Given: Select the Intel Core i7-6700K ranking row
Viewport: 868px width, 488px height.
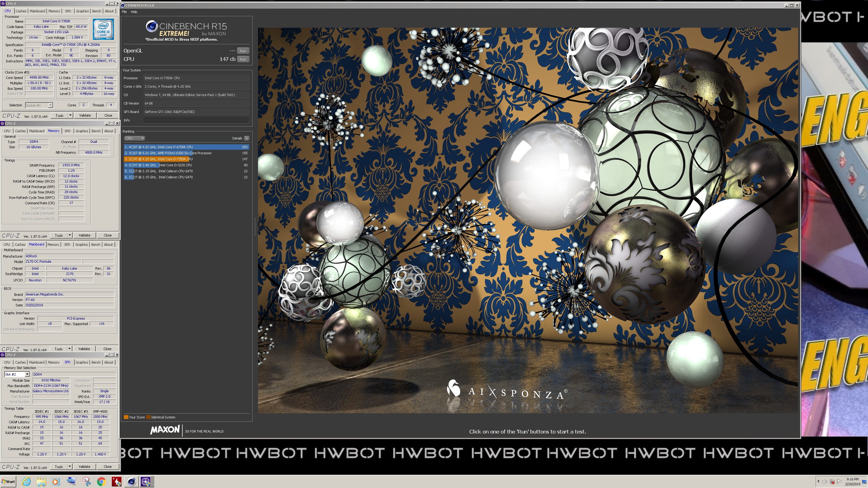Looking at the screenshot, I should [186, 147].
